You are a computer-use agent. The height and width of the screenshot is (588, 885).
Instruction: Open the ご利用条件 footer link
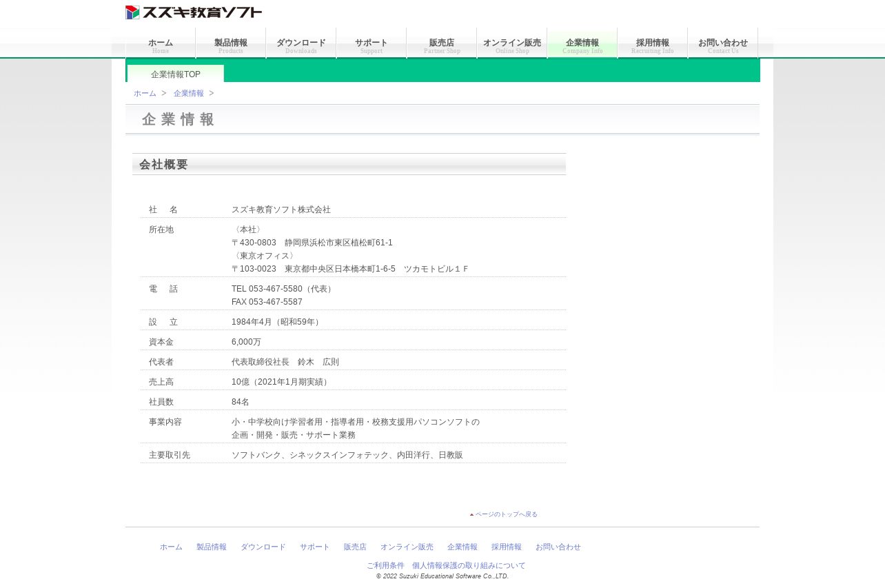(385, 565)
